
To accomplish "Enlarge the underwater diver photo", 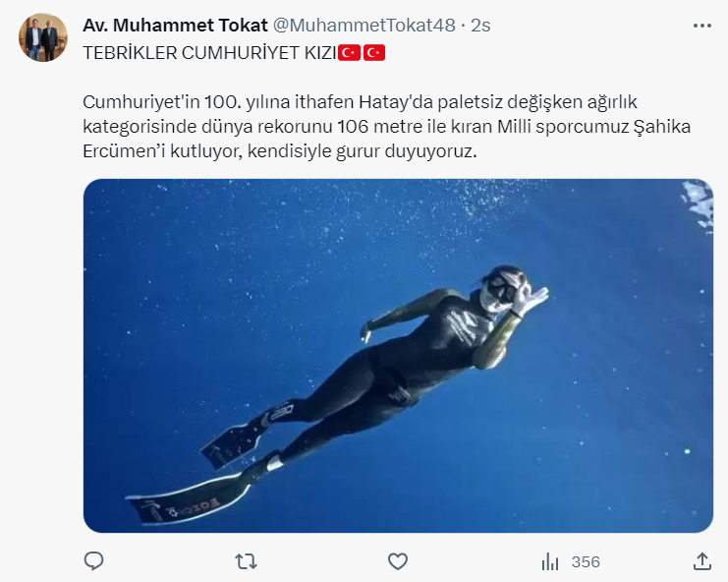I will 398,356.
